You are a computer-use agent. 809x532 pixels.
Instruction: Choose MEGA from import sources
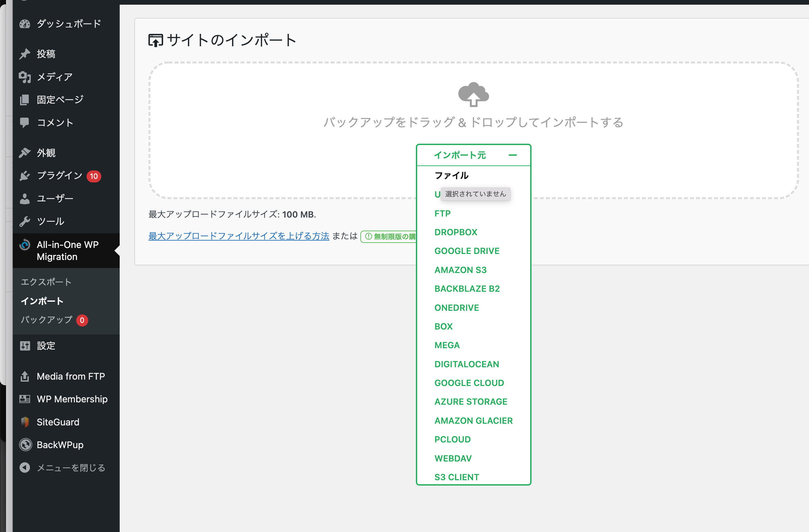tap(447, 345)
